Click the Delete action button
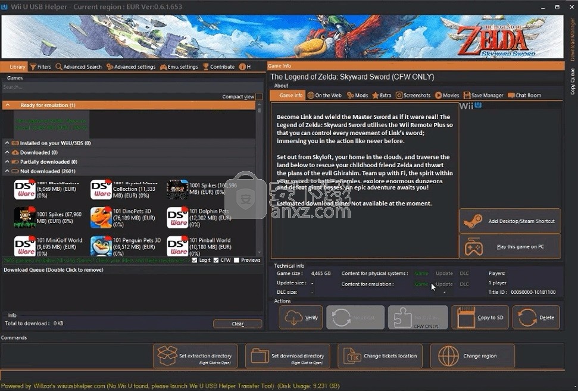The width and height of the screenshot is (578, 392). pyautogui.click(x=536, y=318)
